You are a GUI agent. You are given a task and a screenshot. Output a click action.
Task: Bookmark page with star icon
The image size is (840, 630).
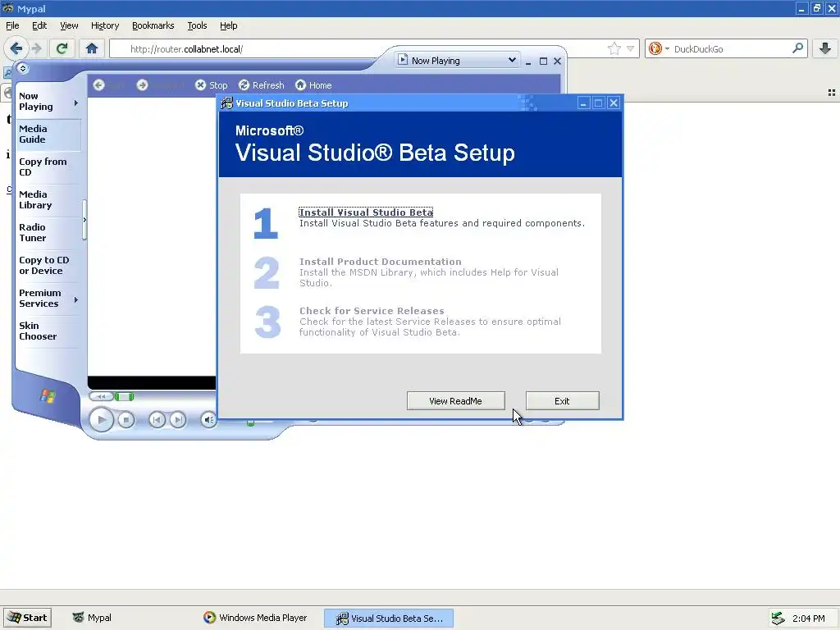click(x=614, y=48)
